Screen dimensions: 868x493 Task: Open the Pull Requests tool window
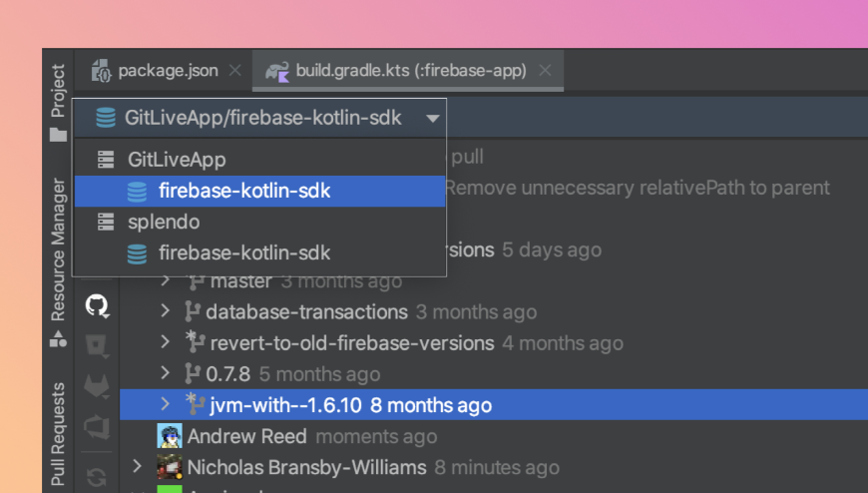[x=59, y=434]
